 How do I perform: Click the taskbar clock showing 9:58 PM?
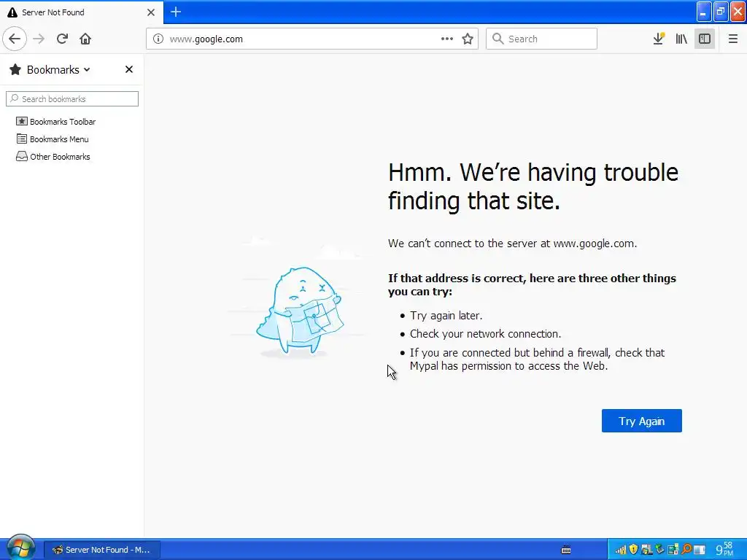tap(725, 549)
